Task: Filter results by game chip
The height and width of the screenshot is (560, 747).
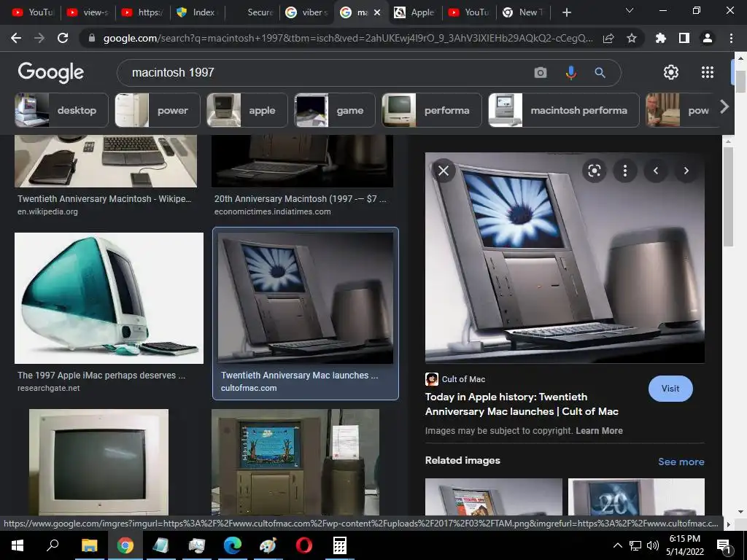Action: 335,110
